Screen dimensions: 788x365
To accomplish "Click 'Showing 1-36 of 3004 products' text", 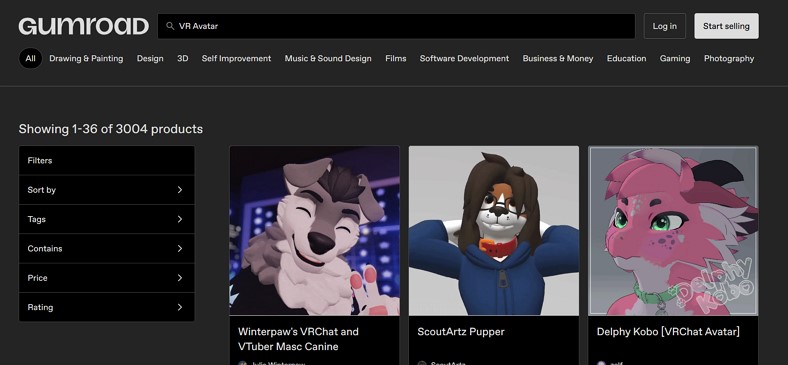I will tap(111, 129).
